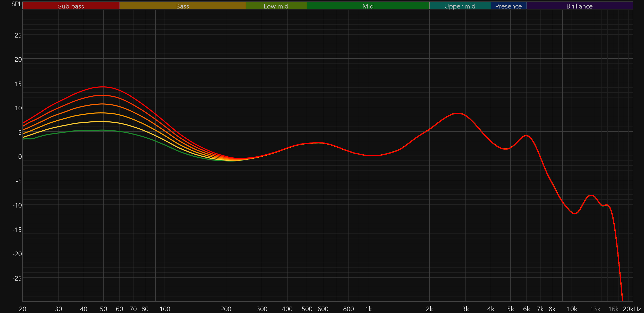Click the 10k frequency axis label
The width and height of the screenshot is (644, 313).
pyautogui.click(x=572, y=309)
